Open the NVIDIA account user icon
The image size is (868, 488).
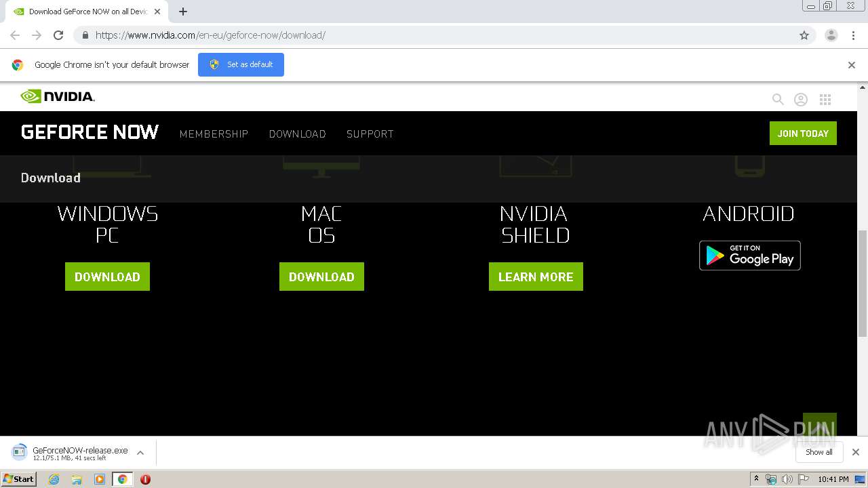pos(801,100)
